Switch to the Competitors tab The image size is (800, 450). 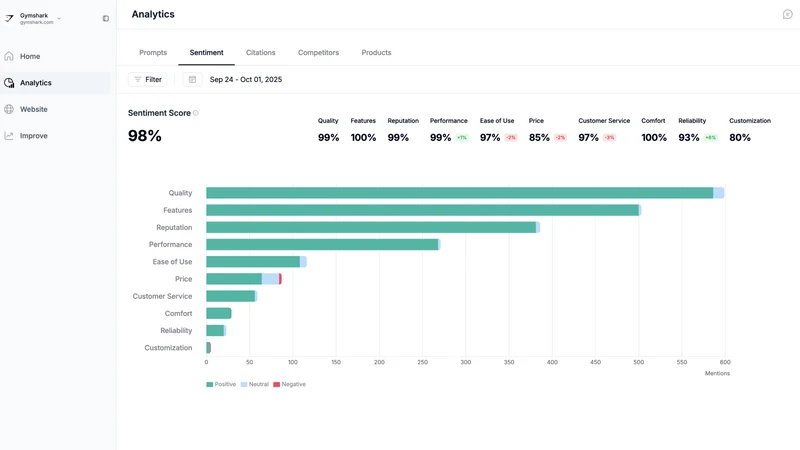[x=318, y=53]
